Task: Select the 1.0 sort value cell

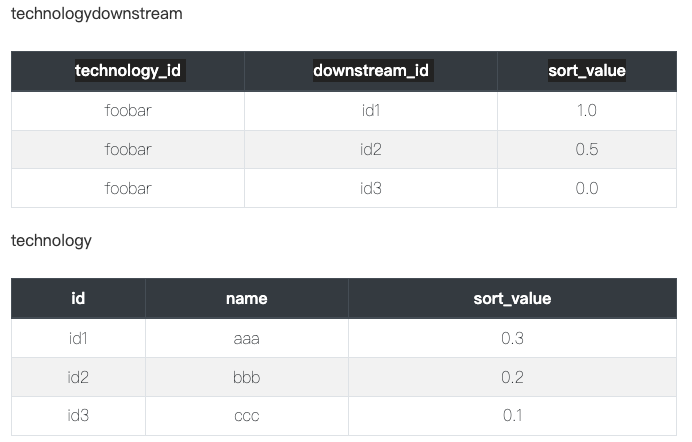Action: [587, 111]
